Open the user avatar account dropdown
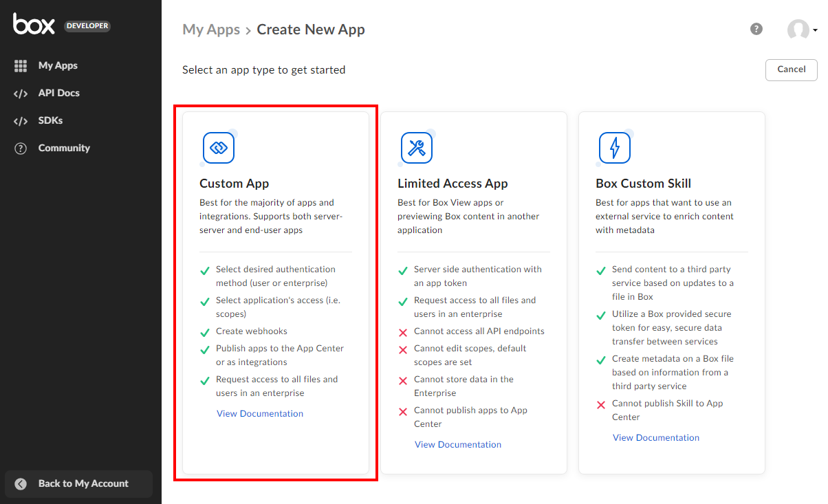The image size is (828, 504). 801,30
